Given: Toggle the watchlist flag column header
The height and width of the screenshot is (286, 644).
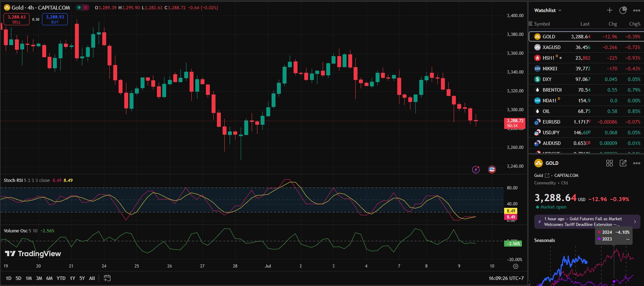Looking at the screenshot, I should tap(531, 24).
